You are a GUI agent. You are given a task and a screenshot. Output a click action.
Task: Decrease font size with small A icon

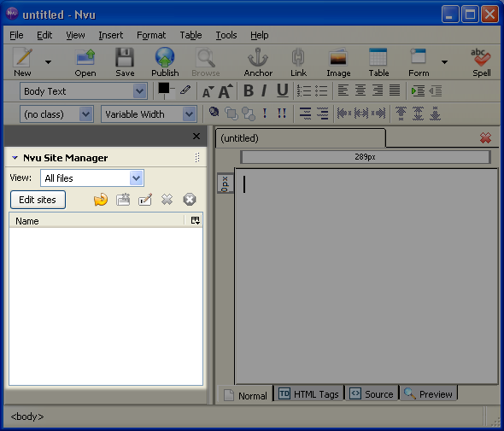pyautogui.click(x=208, y=92)
